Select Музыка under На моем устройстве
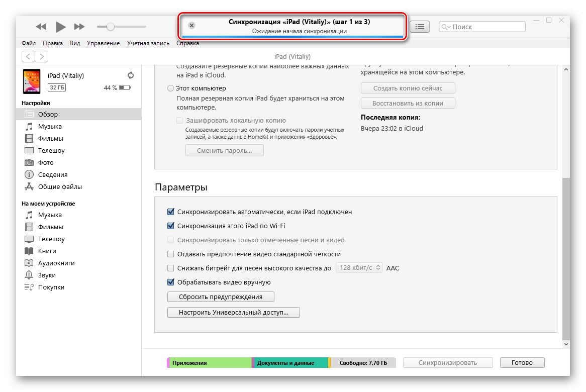The image size is (586, 392). [x=78, y=215]
